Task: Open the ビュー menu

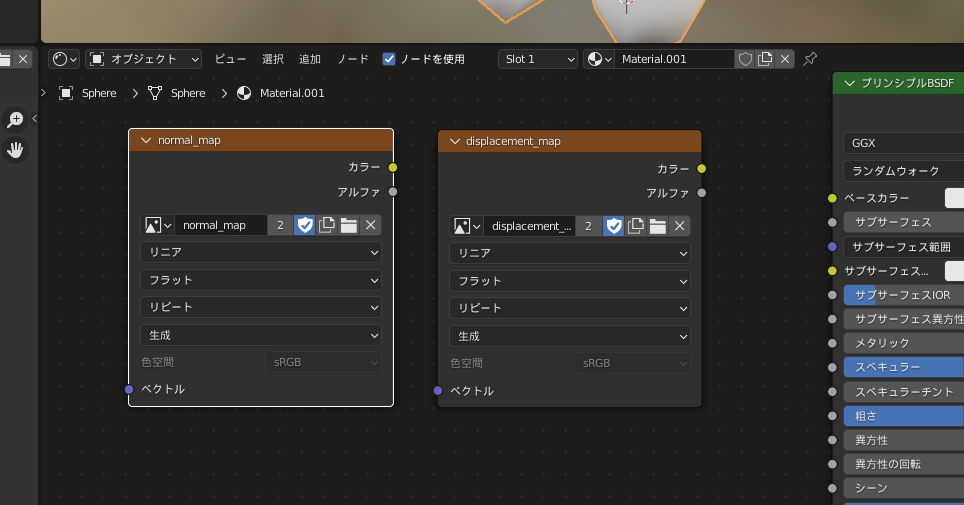Action: pyautogui.click(x=230, y=59)
